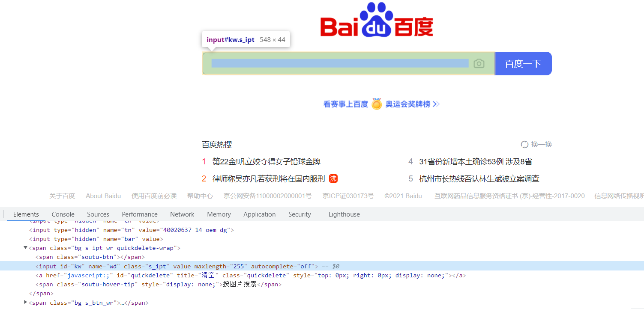Click the 百度热搜 heading
Viewport: 644px width, 309px height.
tap(217, 144)
